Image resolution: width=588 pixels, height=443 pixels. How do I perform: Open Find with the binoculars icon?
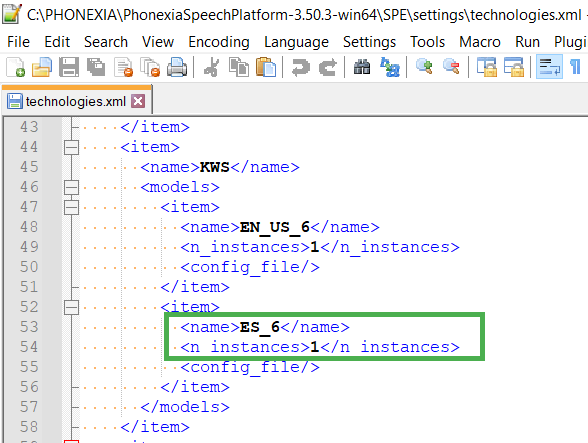click(x=362, y=67)
